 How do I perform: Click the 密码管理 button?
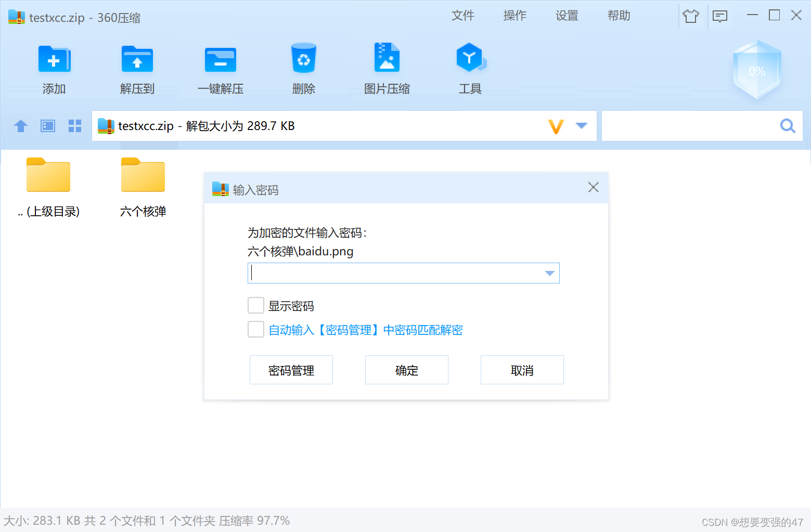coord(291,370)
